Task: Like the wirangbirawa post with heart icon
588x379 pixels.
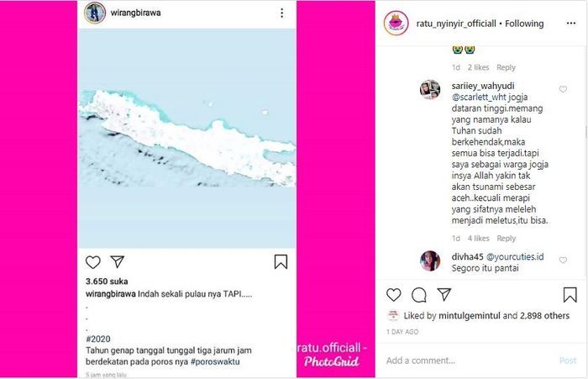Action: pos(93,262)
